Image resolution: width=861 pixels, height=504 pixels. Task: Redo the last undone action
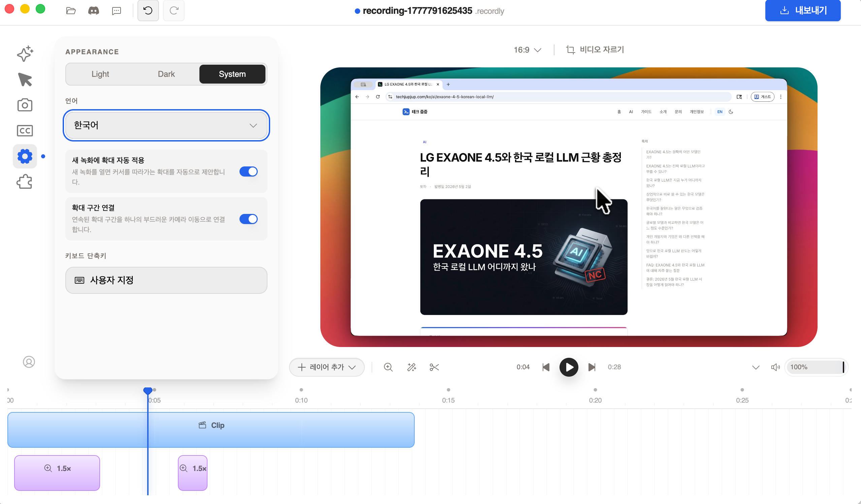tap(174, 10)
